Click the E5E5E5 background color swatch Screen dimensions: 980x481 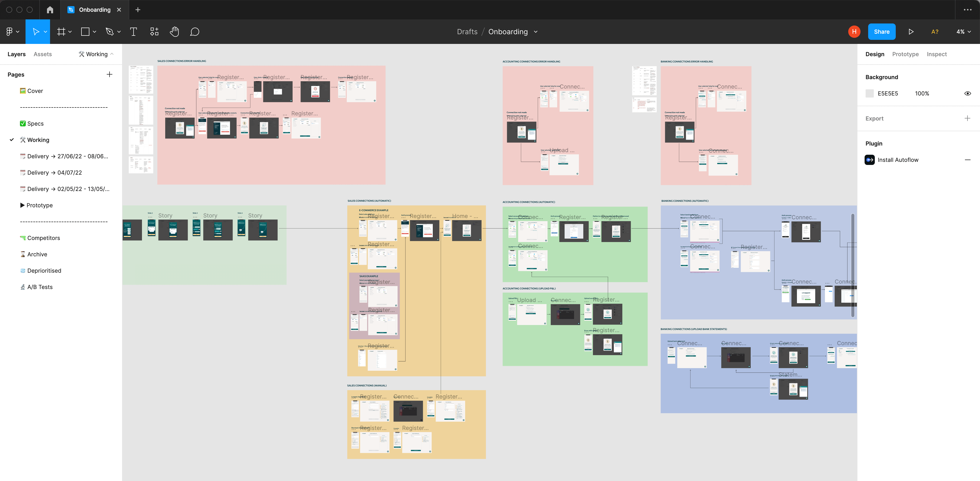point(870,93)
